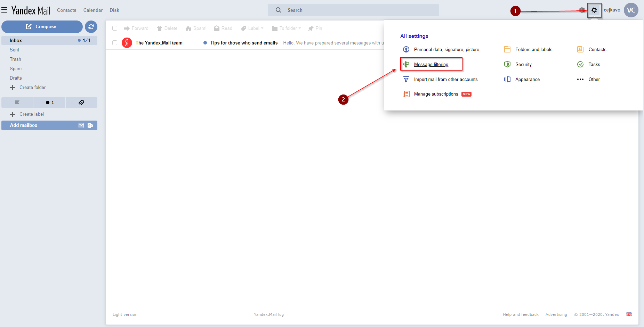Click the Yandex sender avatar icon
The image size is (644, 327).
tap(127, 43)
